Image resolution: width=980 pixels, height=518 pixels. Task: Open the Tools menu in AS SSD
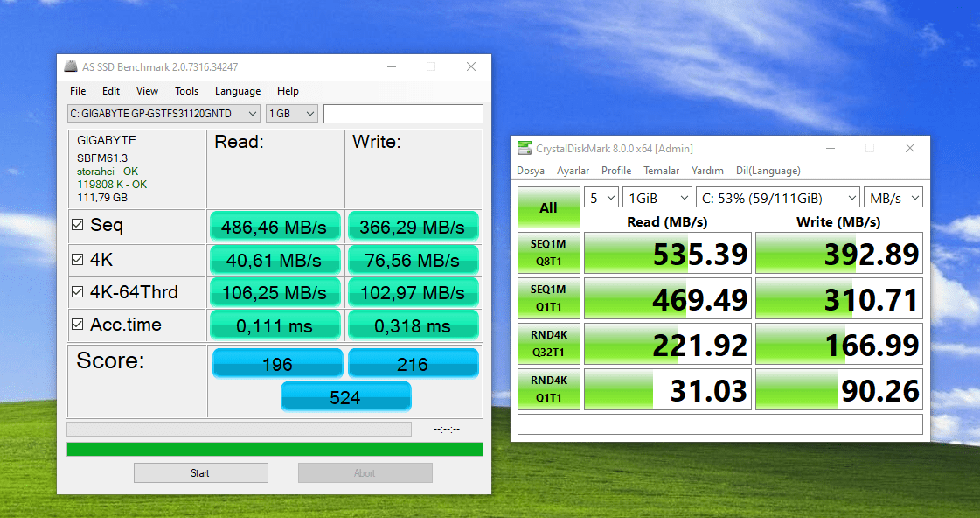click(x=186, y=91)
